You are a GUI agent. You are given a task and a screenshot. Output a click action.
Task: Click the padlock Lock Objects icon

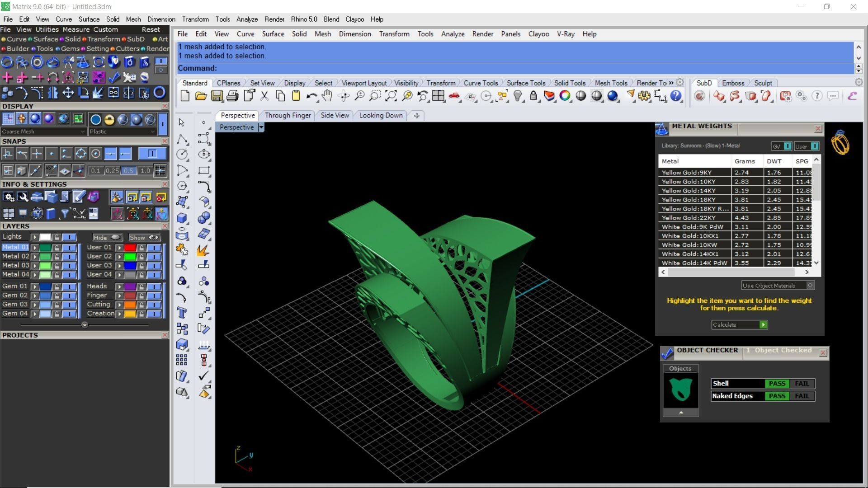point(533,96)
